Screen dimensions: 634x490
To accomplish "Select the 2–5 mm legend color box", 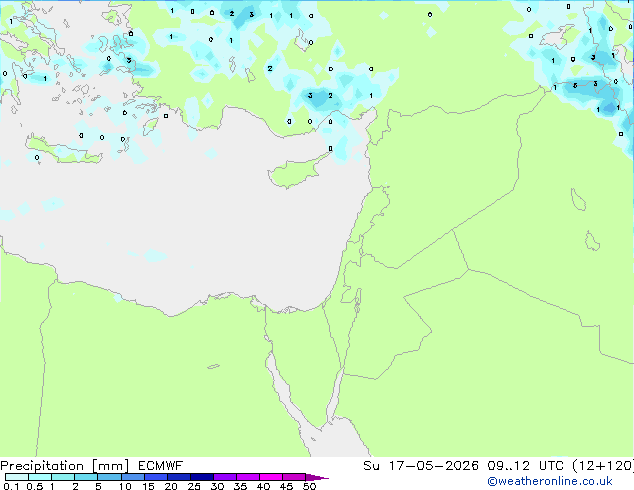I will (x=86, y=477).
